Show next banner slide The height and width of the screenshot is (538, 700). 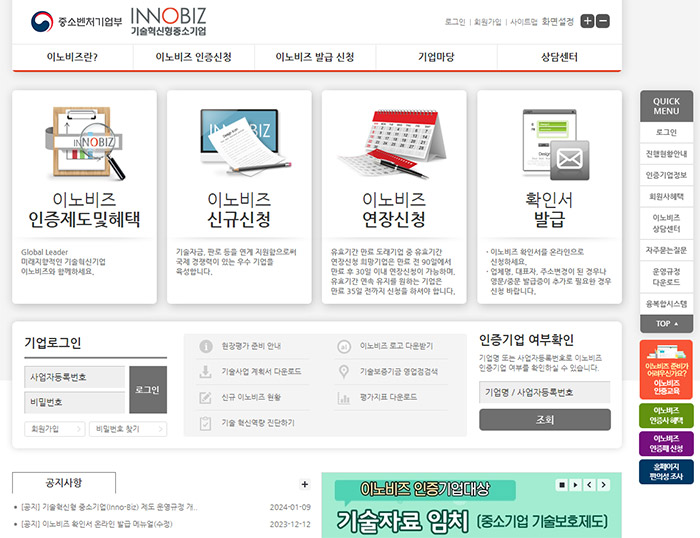click(x=604, y=485)
